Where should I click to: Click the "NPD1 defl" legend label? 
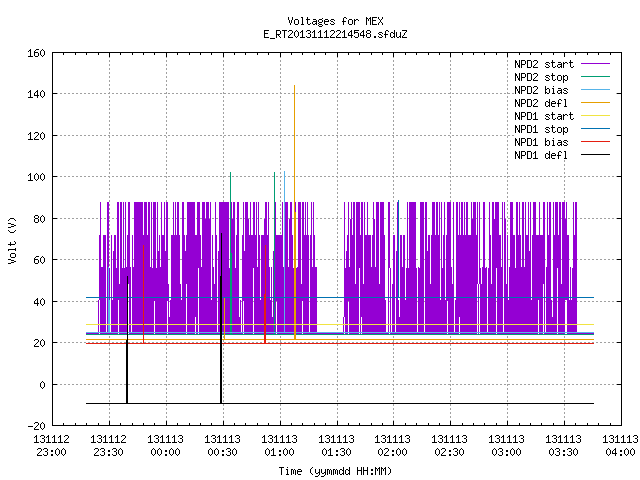point(541,156)
